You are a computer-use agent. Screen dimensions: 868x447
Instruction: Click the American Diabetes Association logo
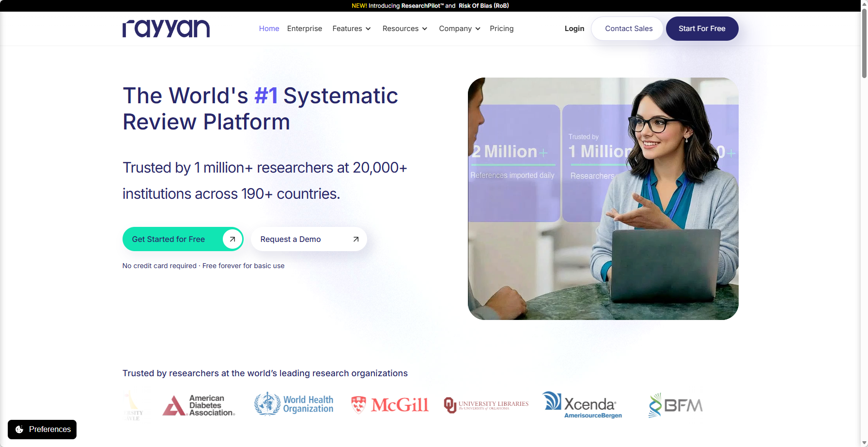tap(199, 405)
